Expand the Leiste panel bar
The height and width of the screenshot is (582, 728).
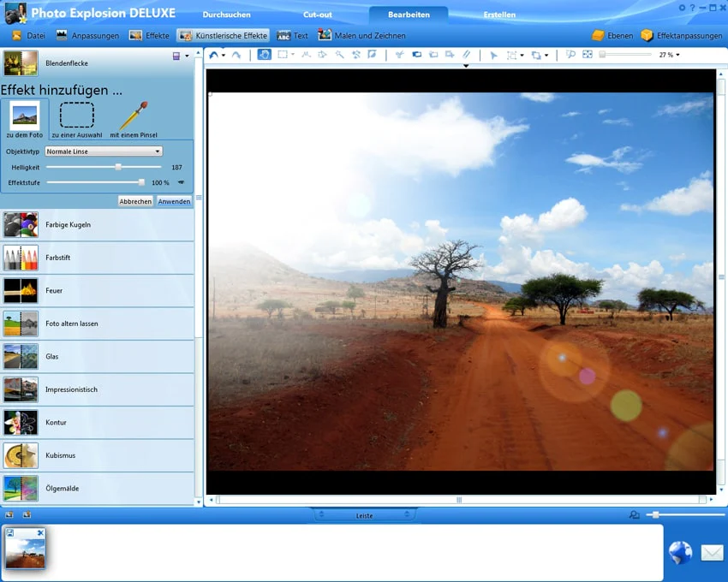(x=364, y=515)
